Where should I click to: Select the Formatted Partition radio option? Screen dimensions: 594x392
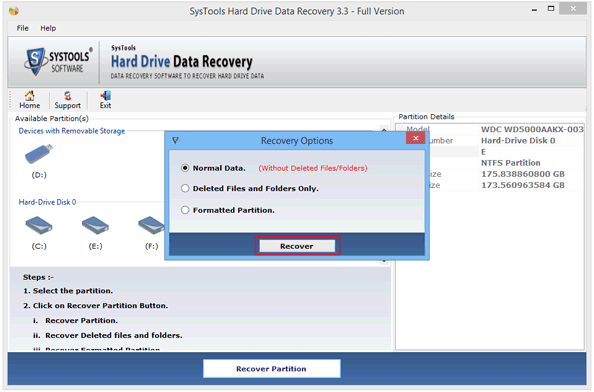click(185, 210)
